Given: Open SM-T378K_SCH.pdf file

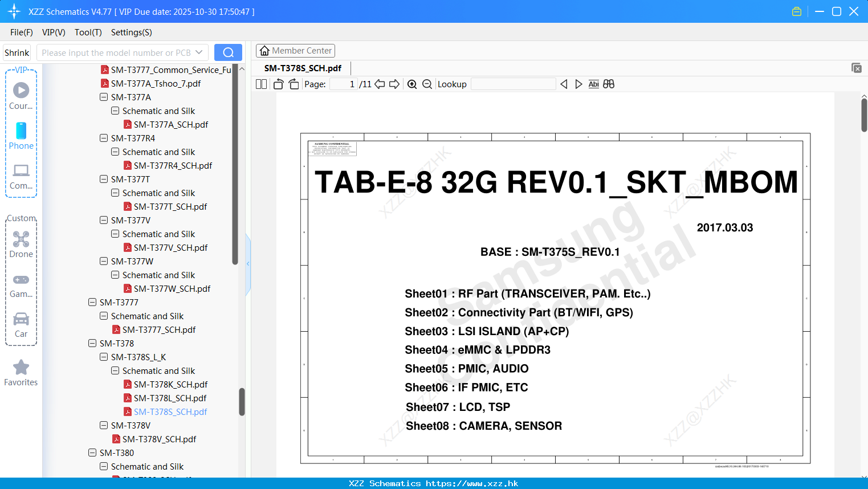Looking at the screenshot, I should [x=170, y=384].
